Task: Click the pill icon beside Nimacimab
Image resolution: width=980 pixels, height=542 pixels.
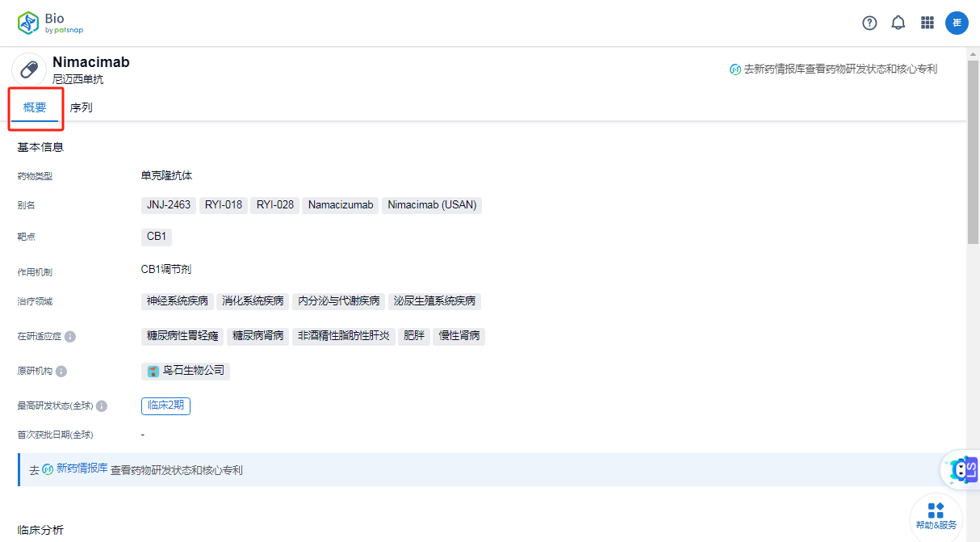Action: (29, 68)
